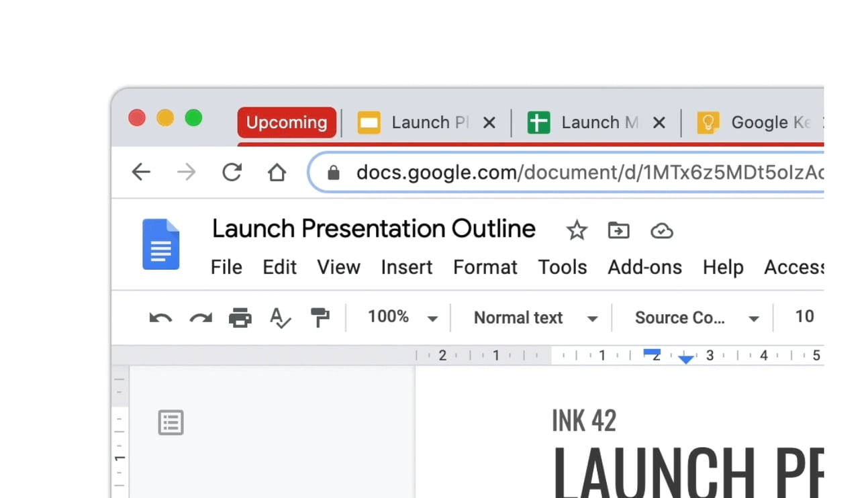Screen dimensions: 868x498
Task: Open the Normal text styles dropdown
Action: pos(532,317)
